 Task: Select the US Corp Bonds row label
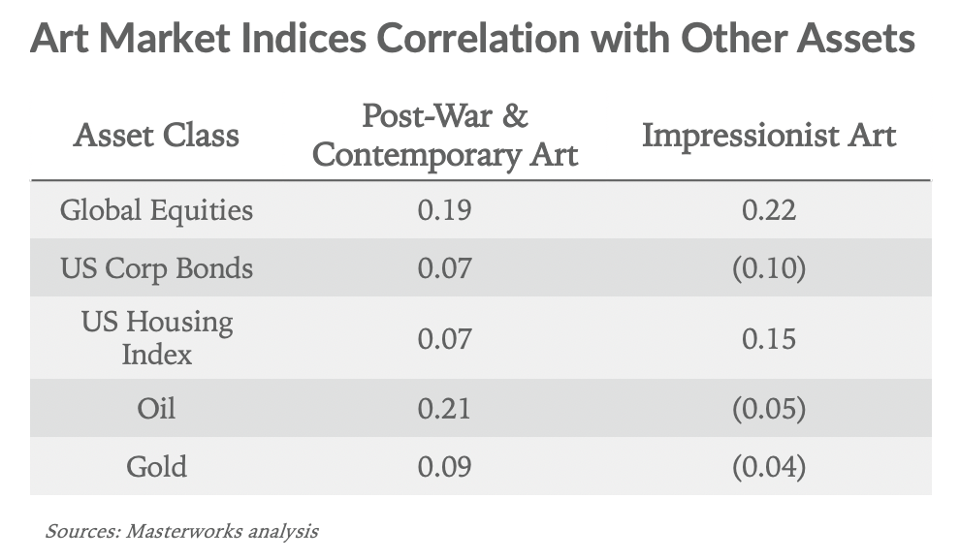[x=156, y=267]
